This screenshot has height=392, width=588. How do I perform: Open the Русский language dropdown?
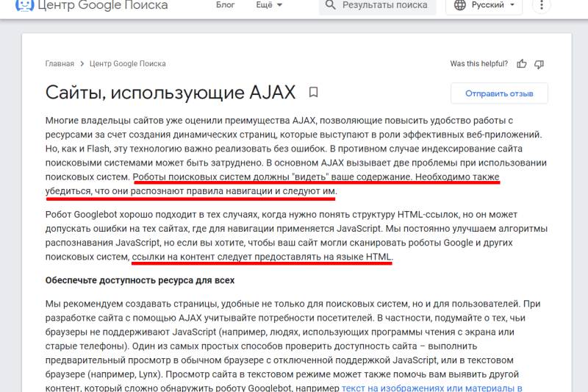[484, 6]
